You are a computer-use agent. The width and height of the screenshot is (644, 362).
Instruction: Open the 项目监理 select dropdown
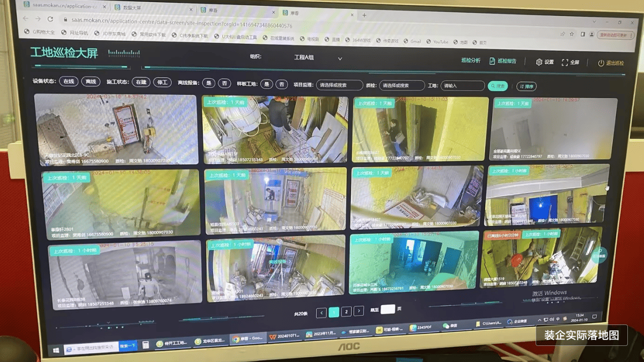tap(339, 85)
